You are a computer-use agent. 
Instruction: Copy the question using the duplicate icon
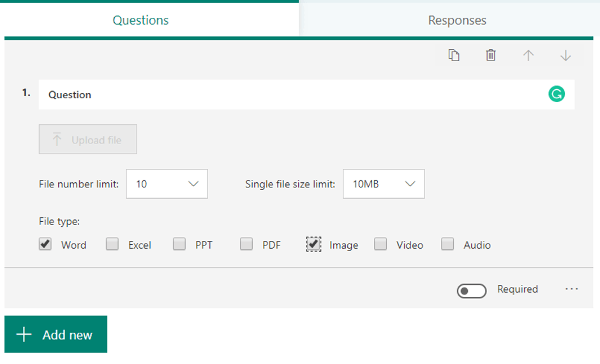pos(454,55)
